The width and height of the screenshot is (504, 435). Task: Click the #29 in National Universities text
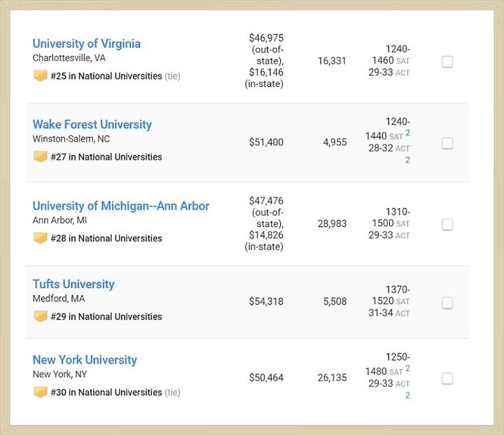(106, 317)
